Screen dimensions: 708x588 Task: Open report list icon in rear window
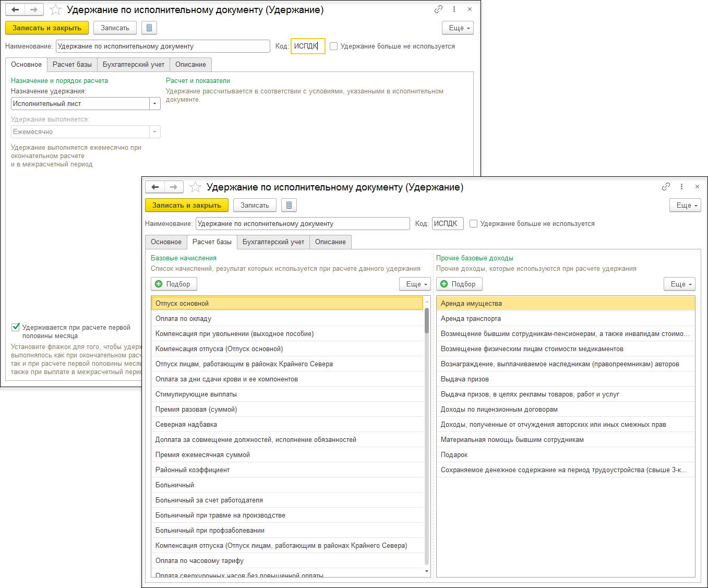pyautogui.click(x=149, y=28)
